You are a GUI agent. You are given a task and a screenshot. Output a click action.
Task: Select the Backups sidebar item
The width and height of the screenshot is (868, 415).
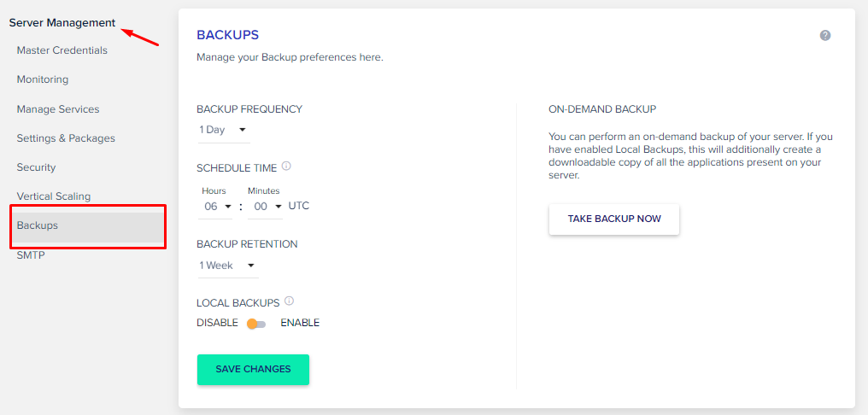click(89, 225)
